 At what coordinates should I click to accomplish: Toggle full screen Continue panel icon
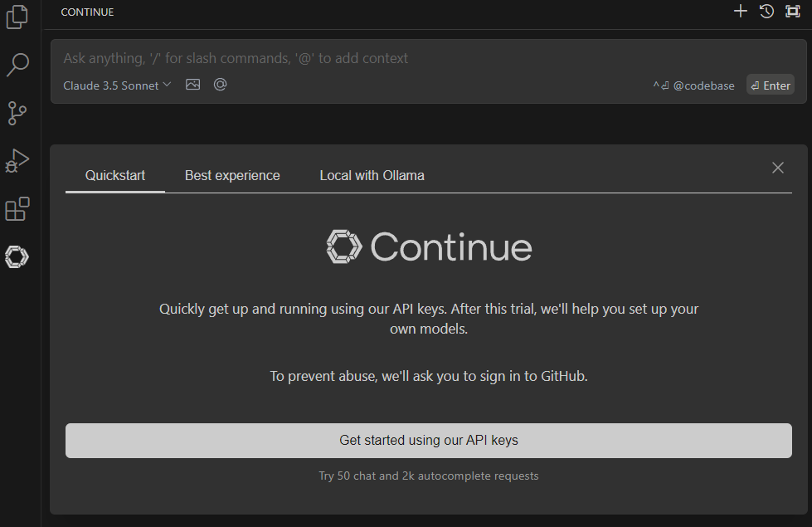coord(793,11)
